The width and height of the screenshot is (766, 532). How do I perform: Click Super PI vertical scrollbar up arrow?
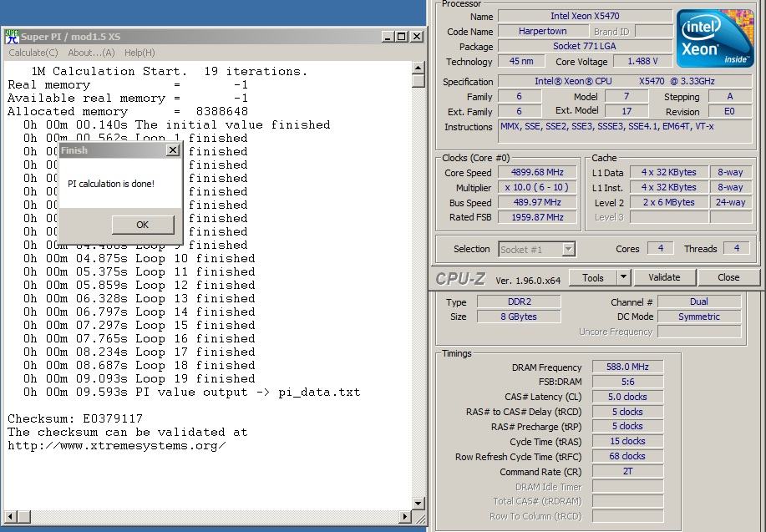pos(419,68)
